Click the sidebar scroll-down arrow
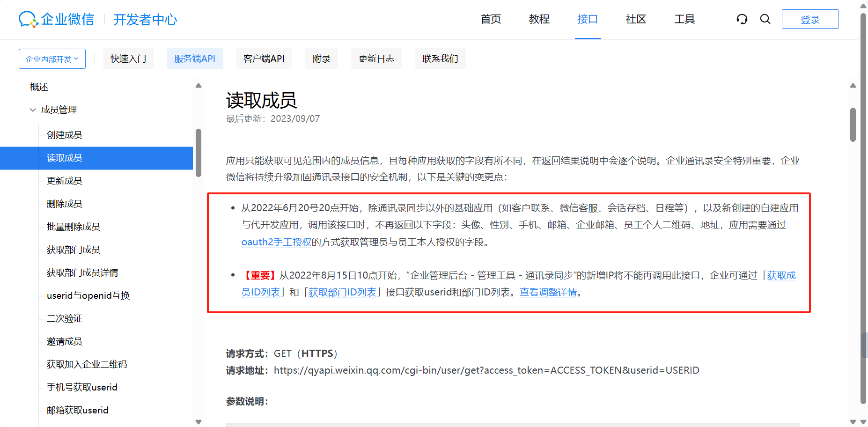Screen dimensions: 868x427 [199, 422]
